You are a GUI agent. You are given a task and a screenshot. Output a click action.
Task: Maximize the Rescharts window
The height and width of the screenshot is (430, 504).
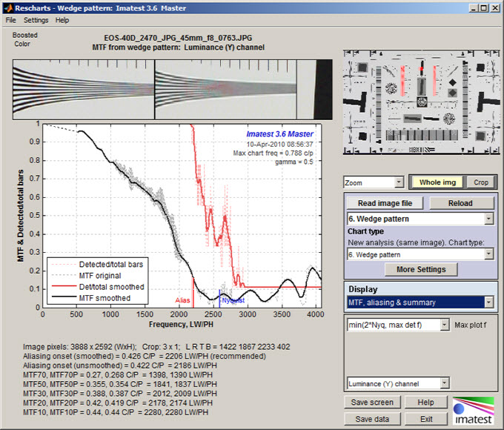click(x=484, y=8)
